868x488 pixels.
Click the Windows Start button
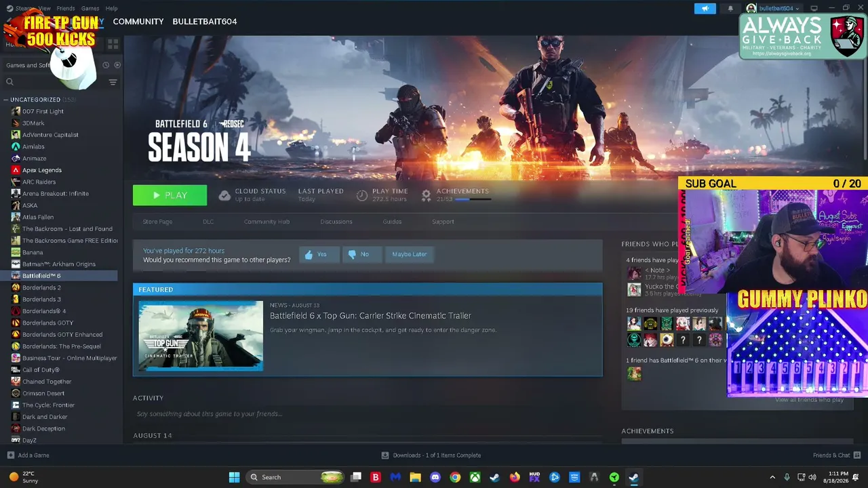pyautogui.click(x=234, y=477)
